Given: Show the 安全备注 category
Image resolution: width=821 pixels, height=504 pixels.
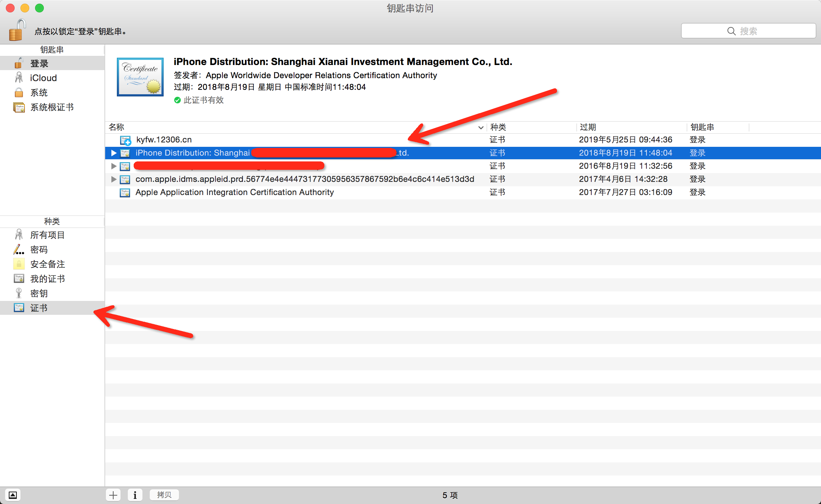Looking at the screenshot, I should (x=52, y=264).
